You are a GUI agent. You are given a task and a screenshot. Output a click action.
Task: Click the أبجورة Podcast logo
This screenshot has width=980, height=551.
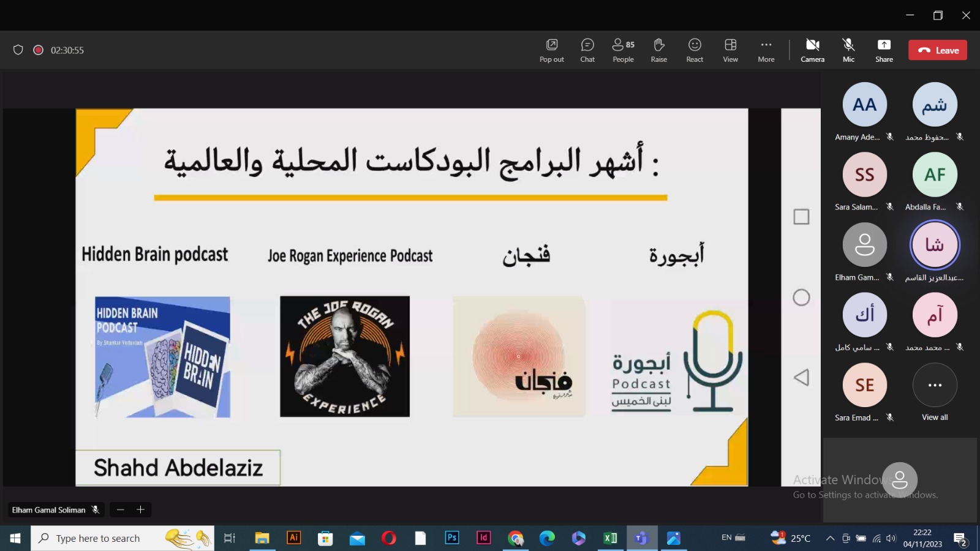click(x=677, y=361)
